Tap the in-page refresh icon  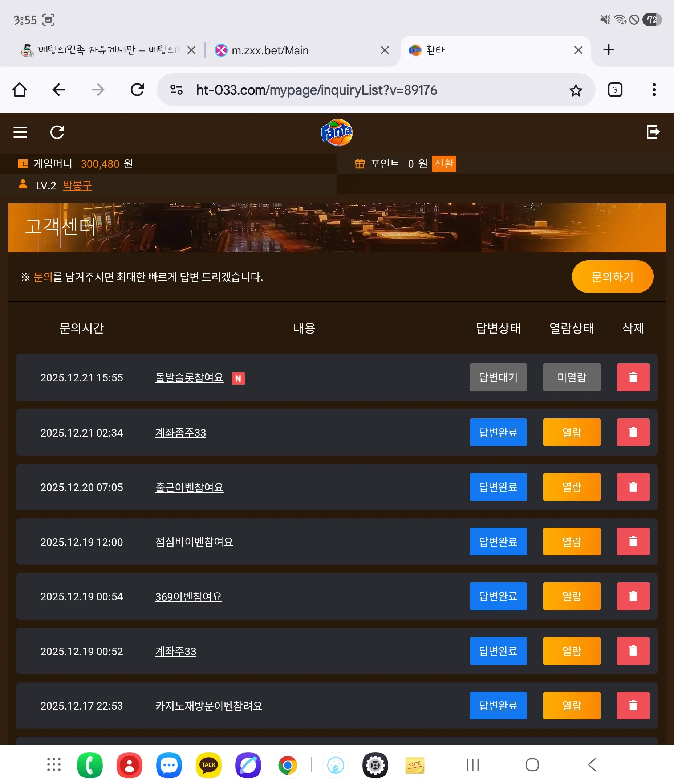coord(57,132)
